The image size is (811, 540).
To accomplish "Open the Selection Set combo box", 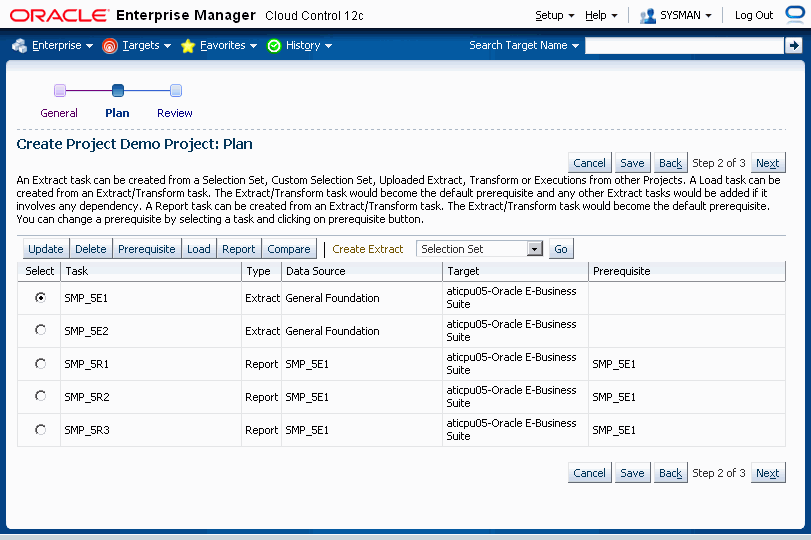I will point(479,249).
